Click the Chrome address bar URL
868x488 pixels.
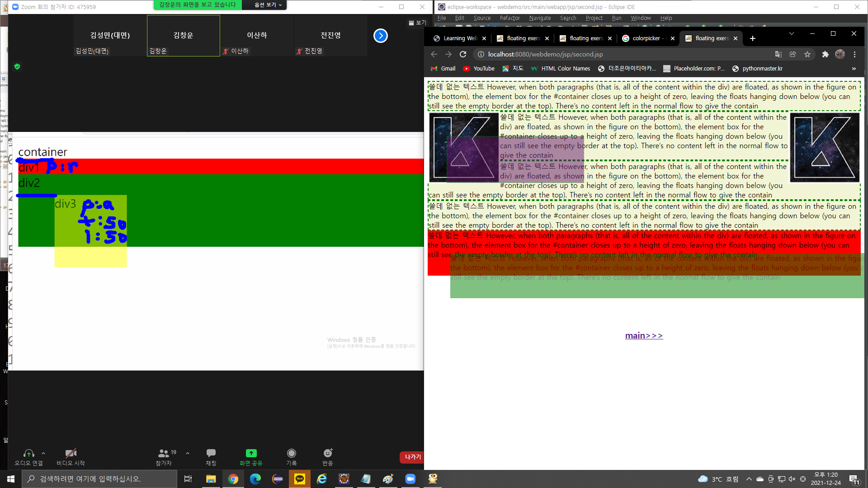click(545, 54)
